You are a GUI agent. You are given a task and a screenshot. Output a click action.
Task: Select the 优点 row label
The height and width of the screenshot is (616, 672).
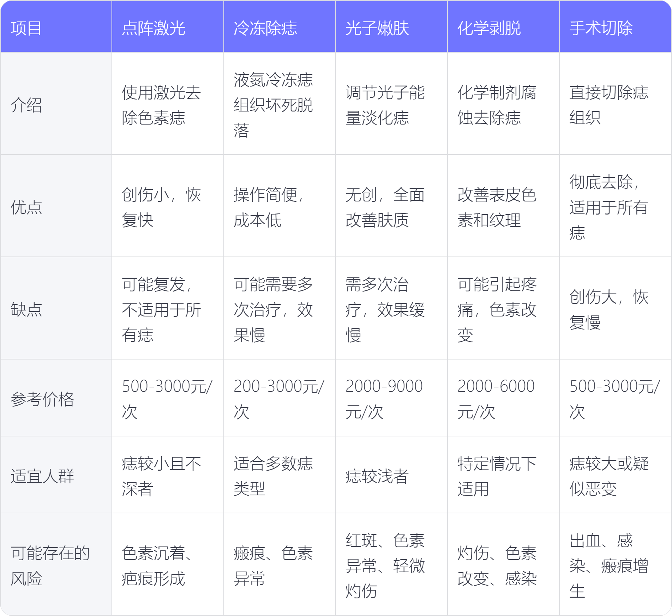pyautogui.click(x=26, y=207)
